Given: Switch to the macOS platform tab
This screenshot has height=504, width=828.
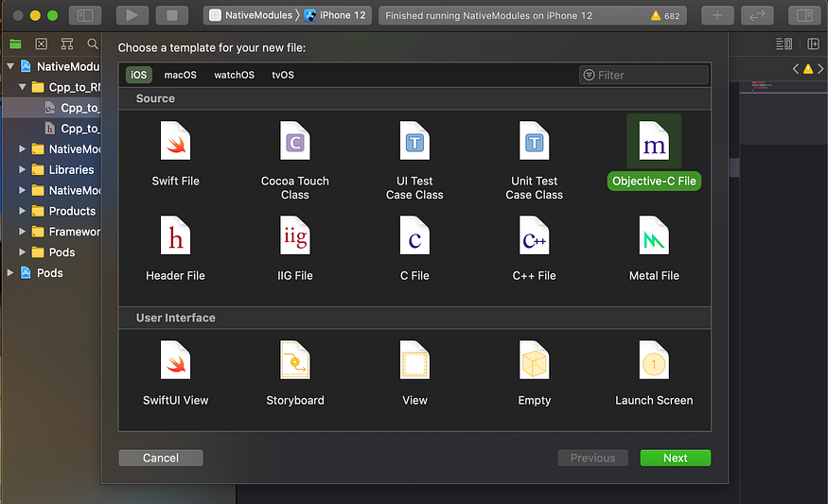Looking at the screenshot, I should click(x=180, y=75).
